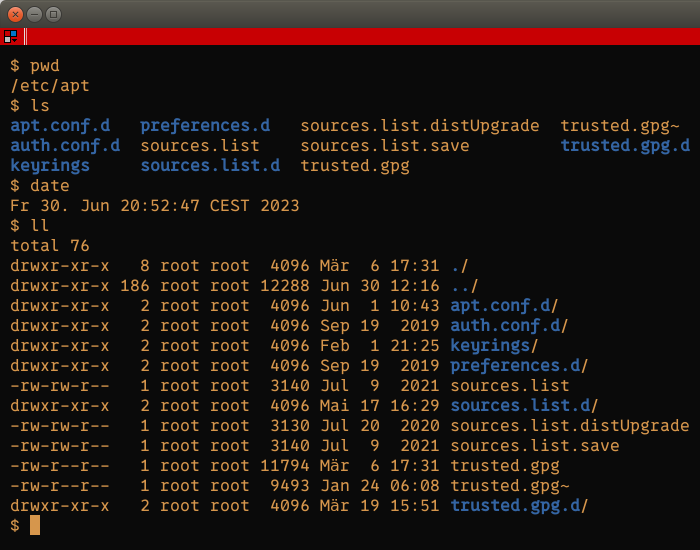The height and width of the screenshot is (550, 700).
Task: Click auth.conf.d/ in the long listing
Action: click(509, 326)
